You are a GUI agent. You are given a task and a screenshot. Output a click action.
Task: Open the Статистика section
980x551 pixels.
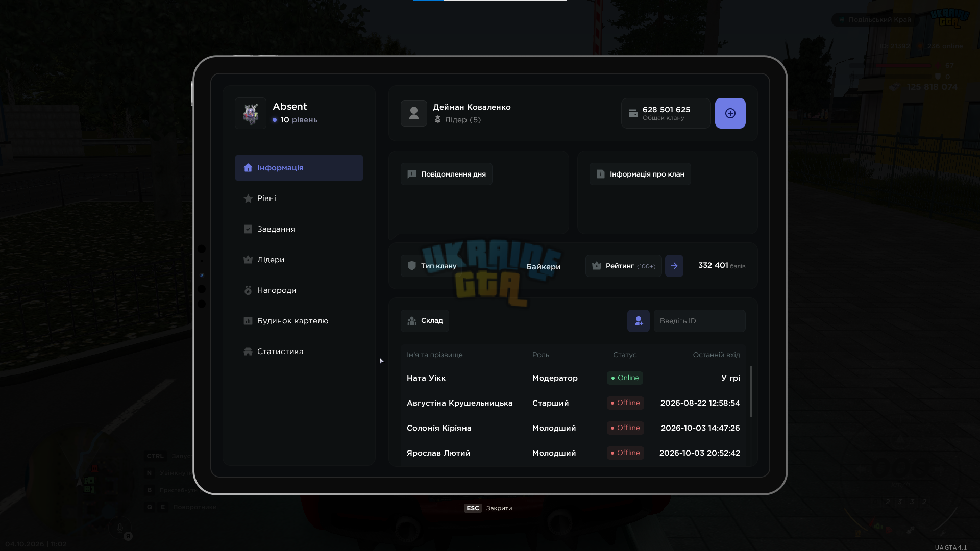point(299,352)
